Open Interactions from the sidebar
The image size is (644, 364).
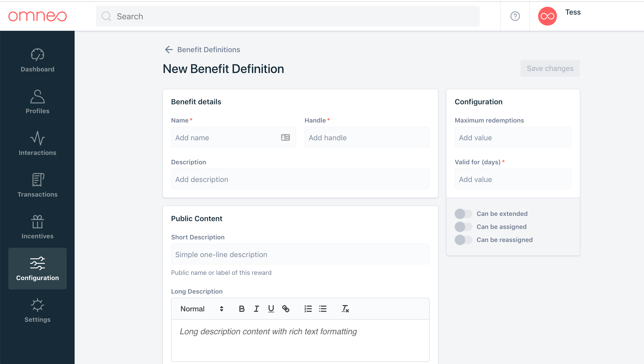click(x=38, y=144)
